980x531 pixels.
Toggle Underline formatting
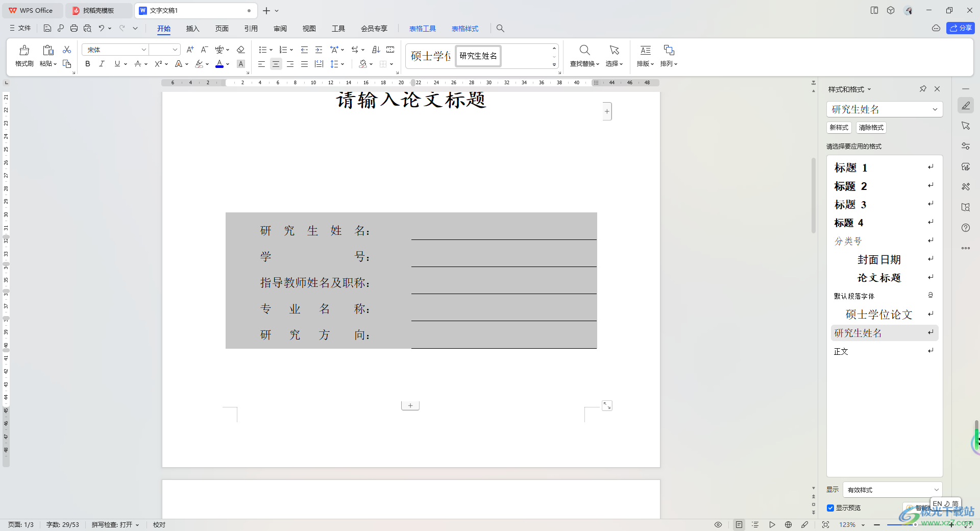pos(117,64)
